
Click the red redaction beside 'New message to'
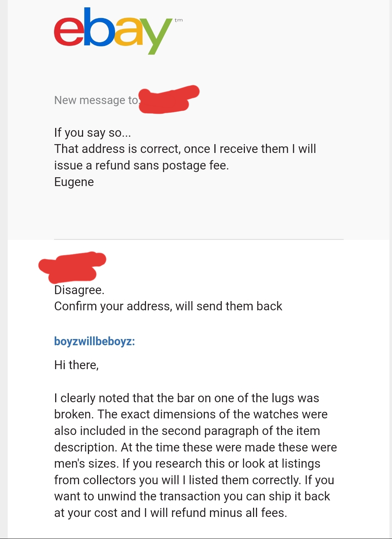[168, 99]
